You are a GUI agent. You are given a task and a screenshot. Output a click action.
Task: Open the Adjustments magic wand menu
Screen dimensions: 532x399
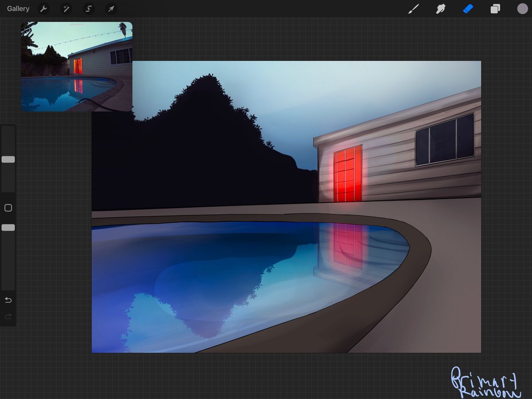(66, 8)
